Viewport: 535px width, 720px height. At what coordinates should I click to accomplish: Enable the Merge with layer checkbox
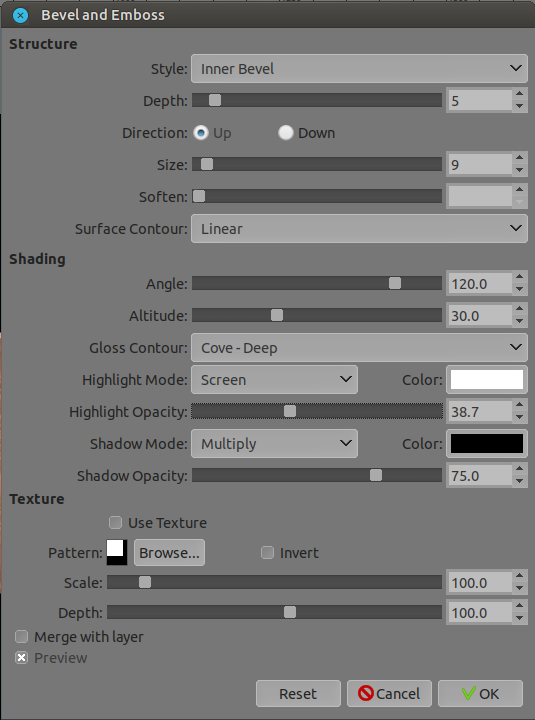coord(22,636)
